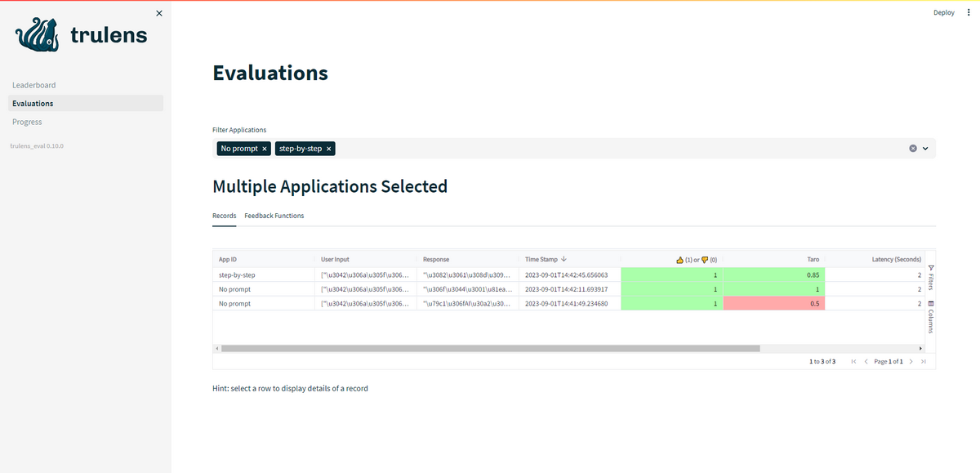Go to the next page of records
Viewport: 980px width, 473px height.
[x=911, y=361]
